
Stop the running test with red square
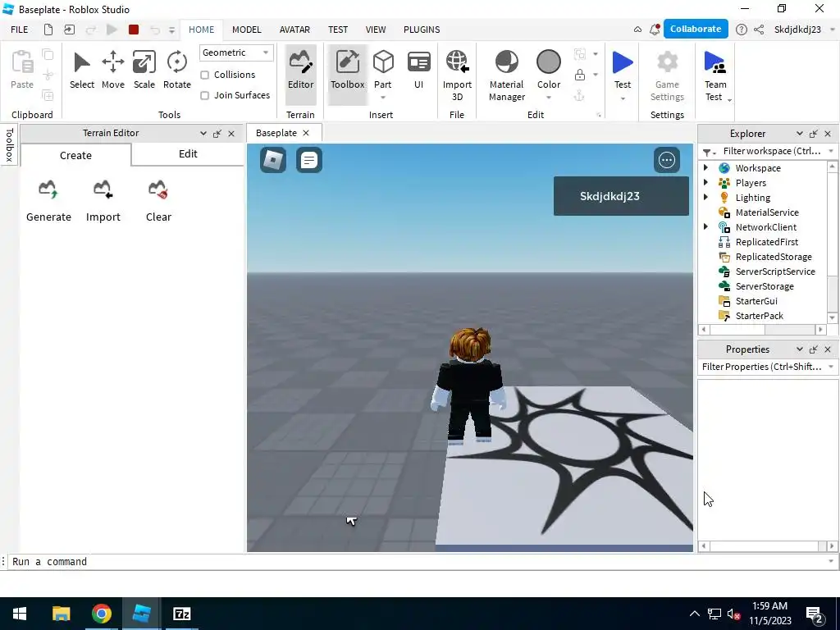pos(134,30)
